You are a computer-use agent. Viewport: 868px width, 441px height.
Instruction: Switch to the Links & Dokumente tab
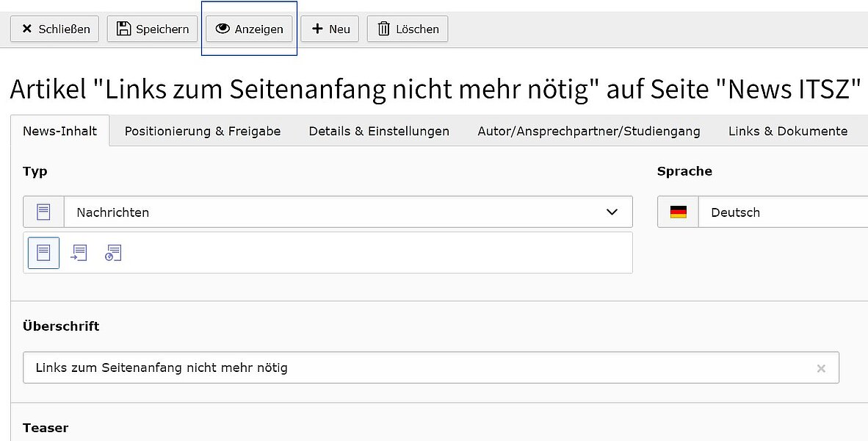click(x=787, y=132)
